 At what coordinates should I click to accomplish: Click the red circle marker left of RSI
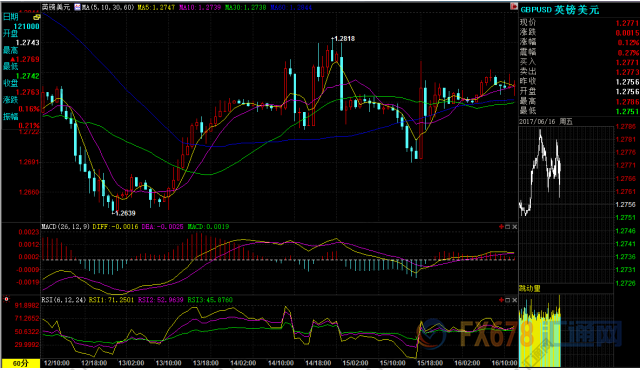click(7, 299)
